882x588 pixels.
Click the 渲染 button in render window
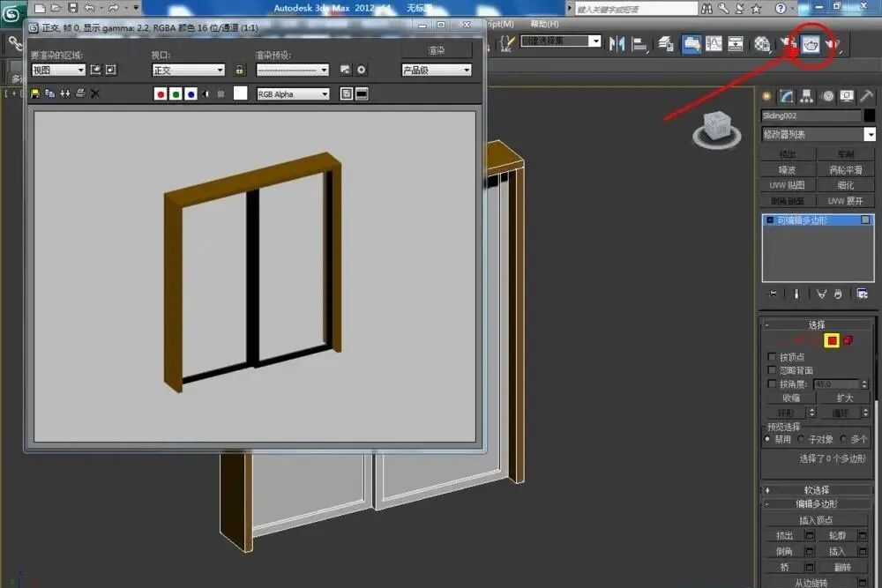(436, 50)
